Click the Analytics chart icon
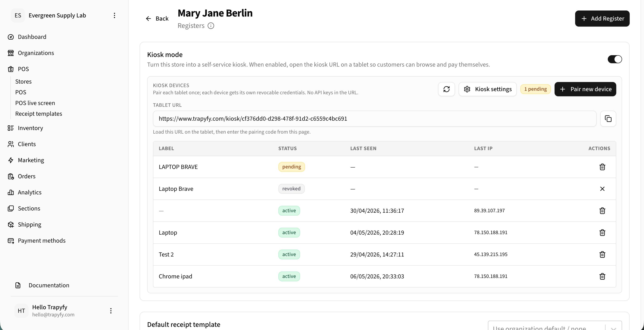Viewport: 644px width, 330px height. pyautogui.click(x=11, y=192)
